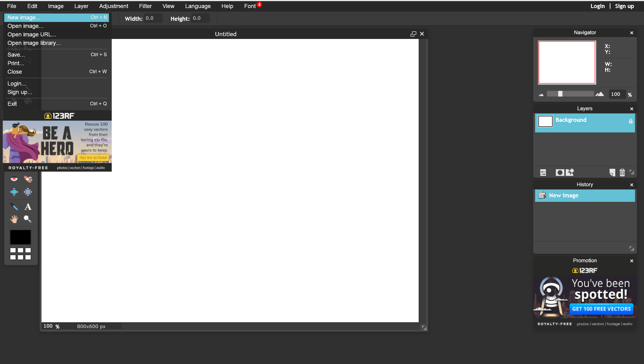This screenshot has height=364, width=644.
Task: Choose Open image URL... from File menu
Action: coord(32,34)
